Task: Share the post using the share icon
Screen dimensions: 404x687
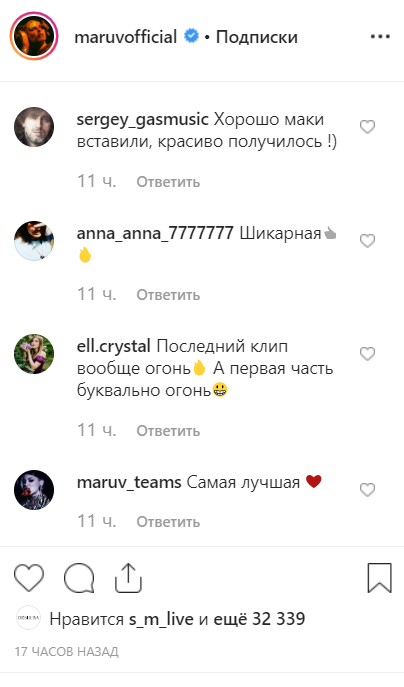Action: pos(128,578)
